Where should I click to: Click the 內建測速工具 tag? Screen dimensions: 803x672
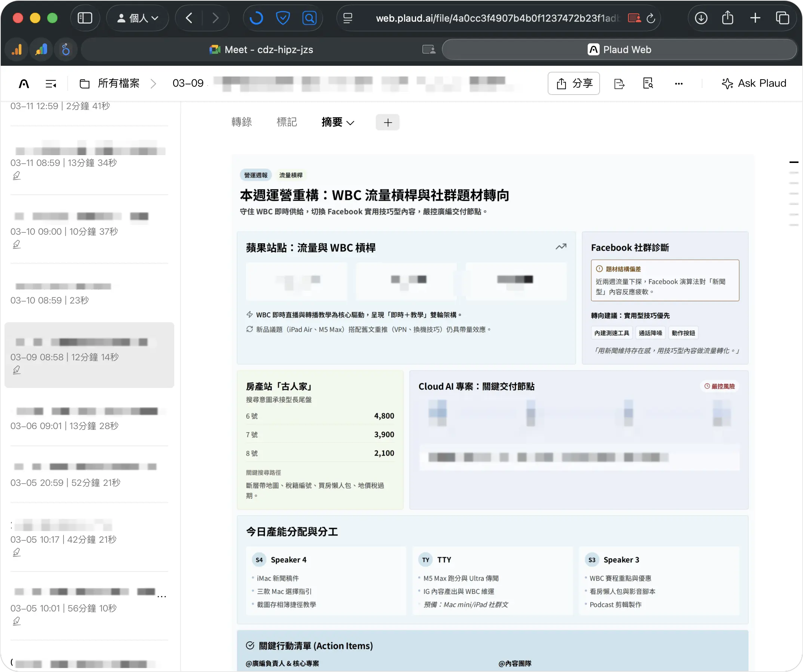[x=612, y=333]
